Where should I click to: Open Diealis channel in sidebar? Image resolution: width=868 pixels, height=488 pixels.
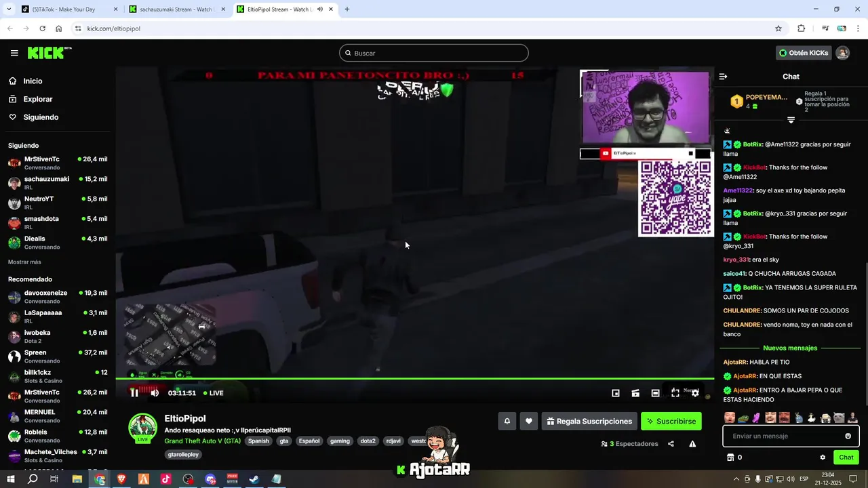pos(58,243)
